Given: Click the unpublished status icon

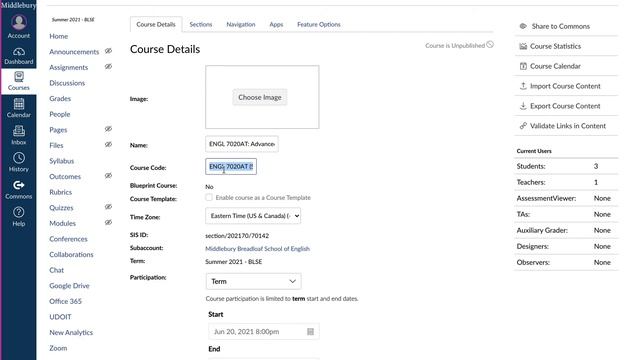Looking at the screenshot, I should [490, 44].
